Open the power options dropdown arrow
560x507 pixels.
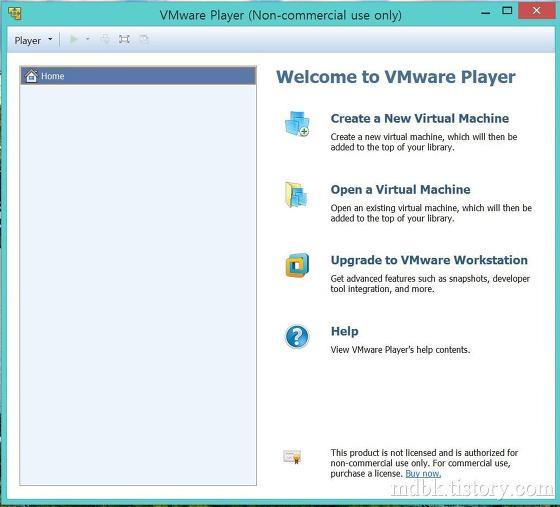point(88,39)
